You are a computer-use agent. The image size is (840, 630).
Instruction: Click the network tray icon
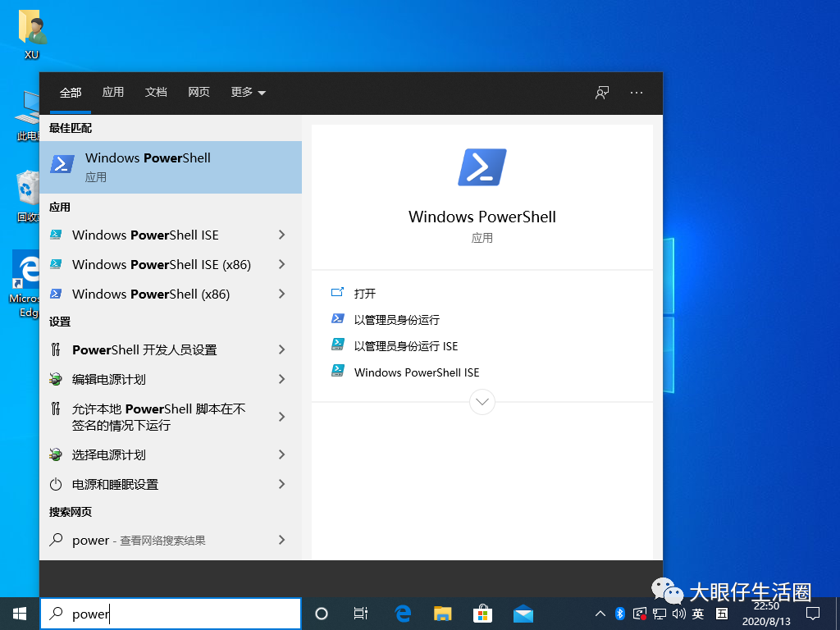click(660, 614)
